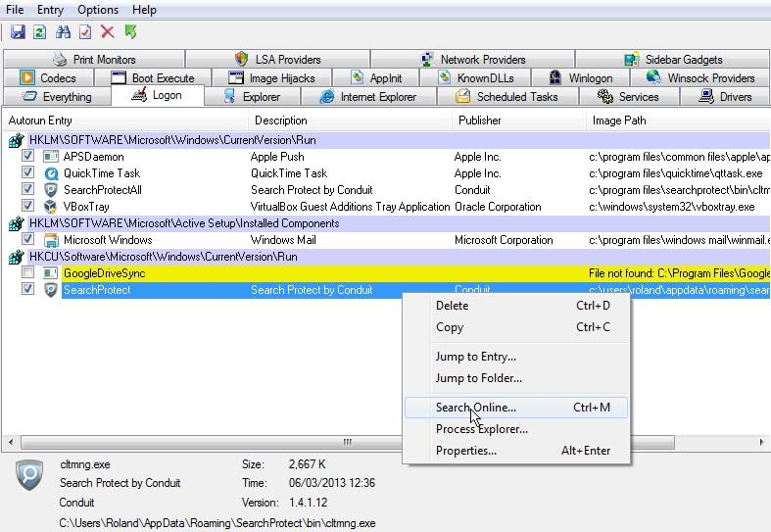This screenshot has height=532, width=771.
Task: Open the Internet Explorer tab
Action: pos(368,97)
